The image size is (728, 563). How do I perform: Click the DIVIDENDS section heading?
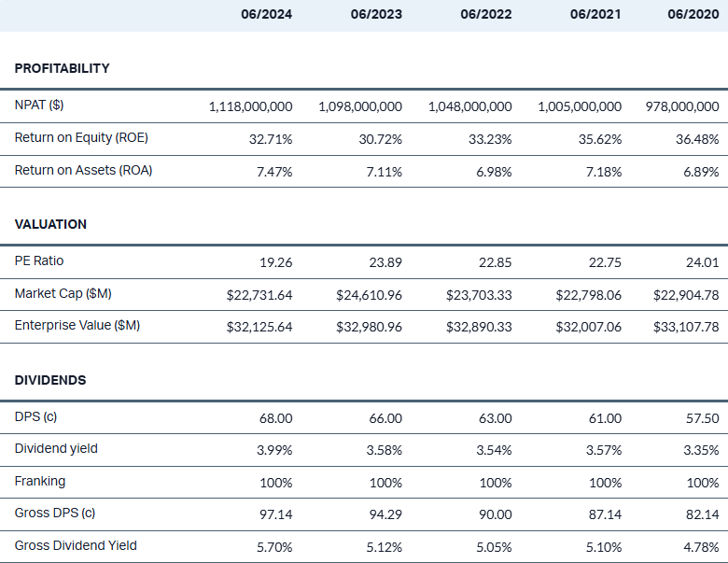pyautogui.click(x=50, y=381)
